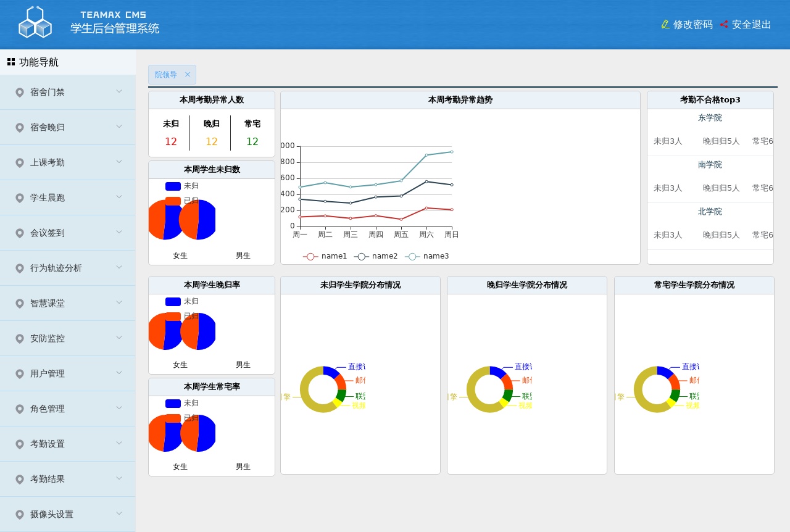Screen dimensions: 790x532
Task: Expand the 安防监控 menu chevron
Action: (x=119, y=338)
